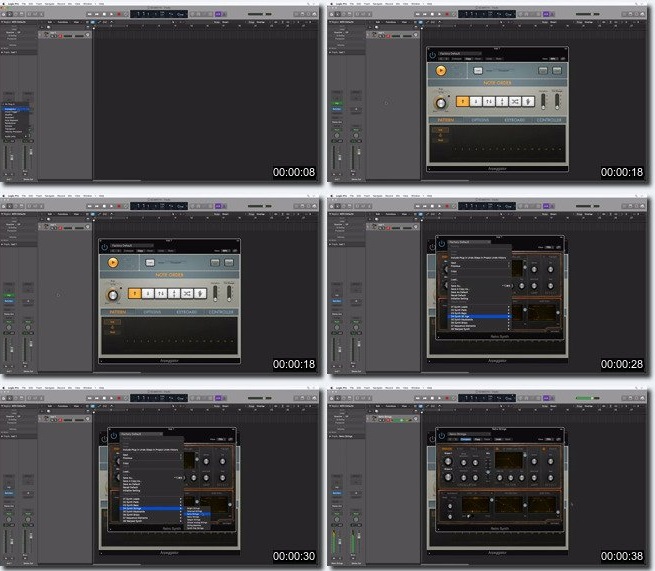This screenshot has width=655, height=571.
Task: Toggle the Metronome in the 00:00:08 frame
Action: click(224, 14)
